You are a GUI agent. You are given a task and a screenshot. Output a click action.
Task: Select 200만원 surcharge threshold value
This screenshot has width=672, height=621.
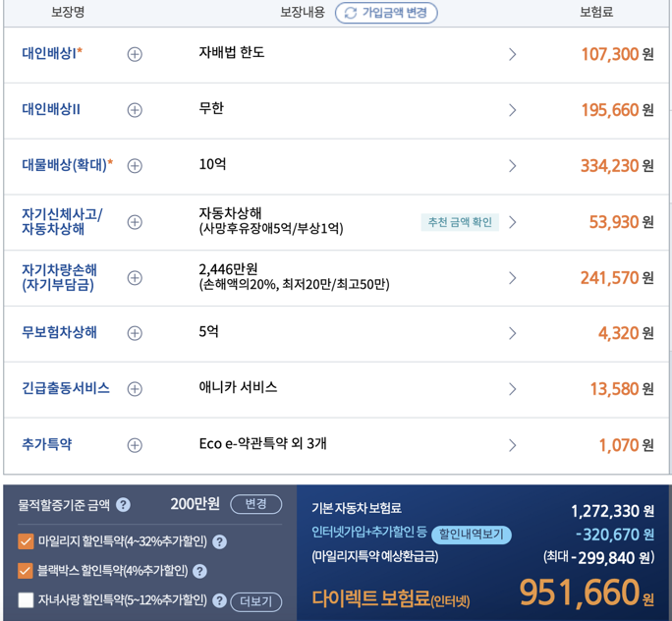pyautogui.click(x=195, y=504)
